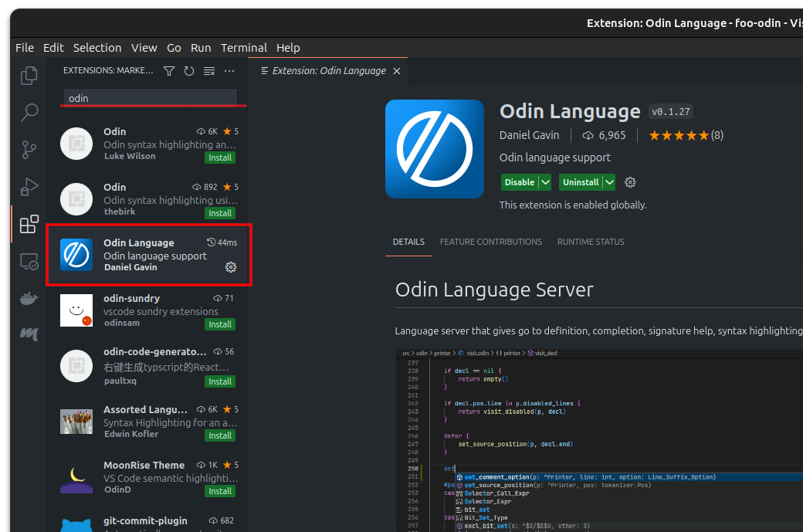
Task: Switch to the Details tab
Action: point(408,242)
